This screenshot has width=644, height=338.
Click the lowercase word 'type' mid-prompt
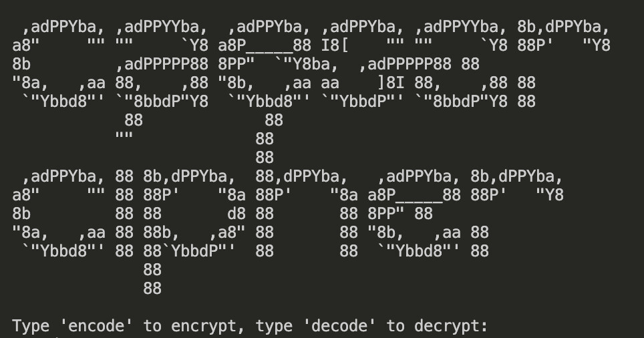(274, 326)
